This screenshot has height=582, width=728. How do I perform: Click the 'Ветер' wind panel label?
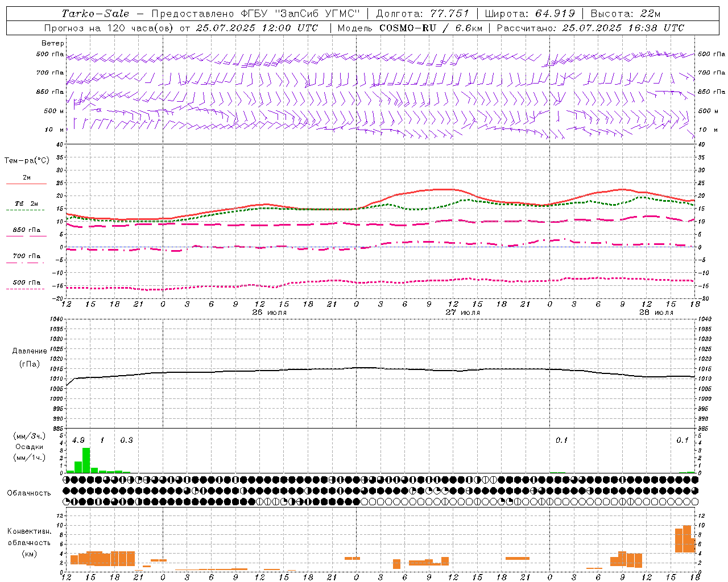point(53,43)
